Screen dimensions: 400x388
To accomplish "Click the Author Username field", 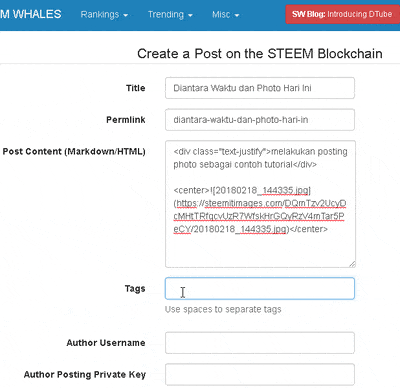I will [x=260, y=343].
